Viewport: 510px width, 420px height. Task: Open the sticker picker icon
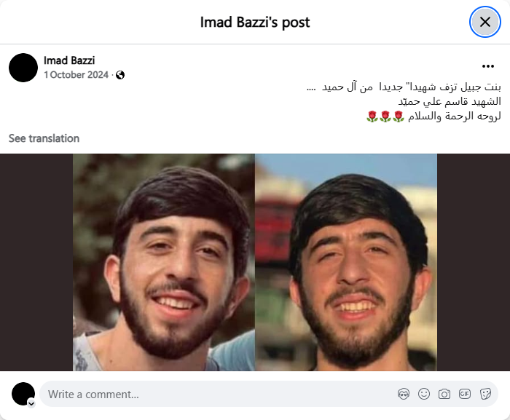[485, 394]
